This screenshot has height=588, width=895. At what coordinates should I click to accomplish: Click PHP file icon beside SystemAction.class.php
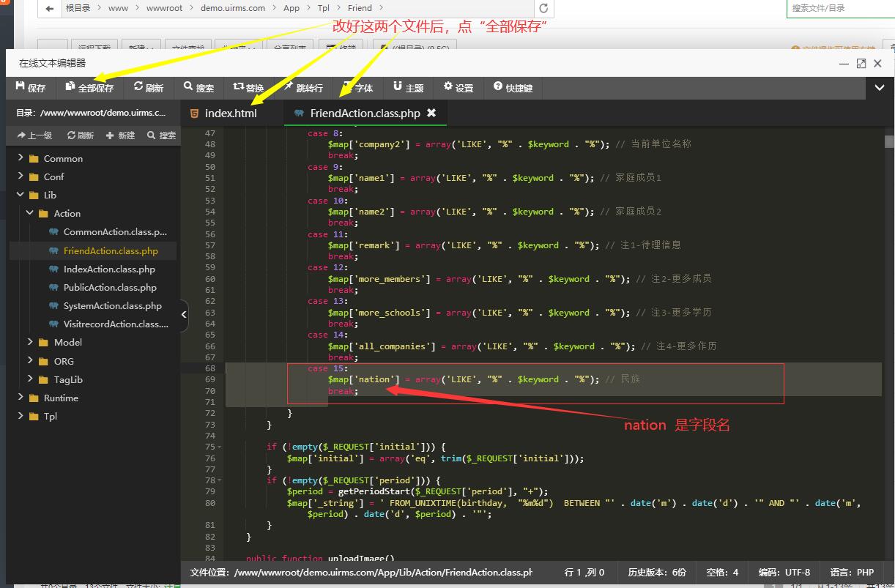(53, 305)
